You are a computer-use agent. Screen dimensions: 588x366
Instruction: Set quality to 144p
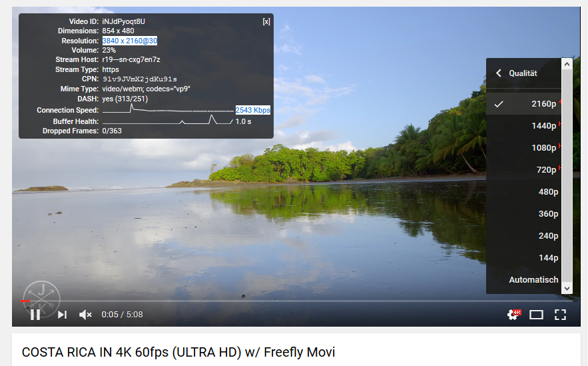[x=524, y=258]
